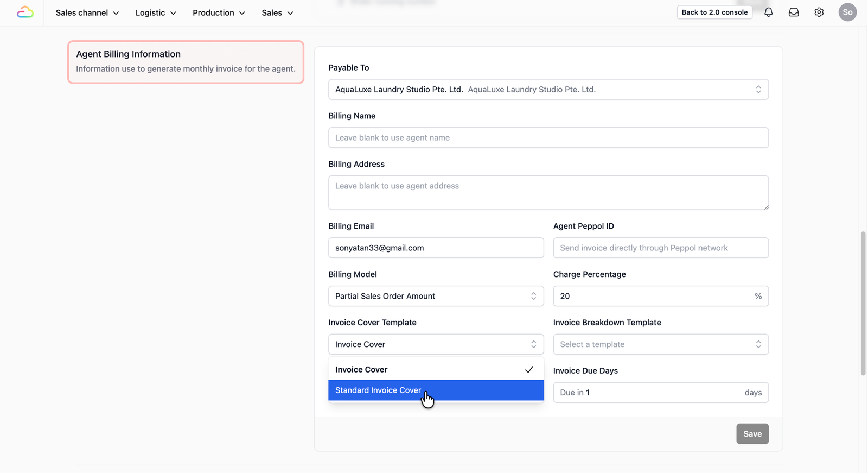Open the Payable To dropdown

tap(548, 90)
